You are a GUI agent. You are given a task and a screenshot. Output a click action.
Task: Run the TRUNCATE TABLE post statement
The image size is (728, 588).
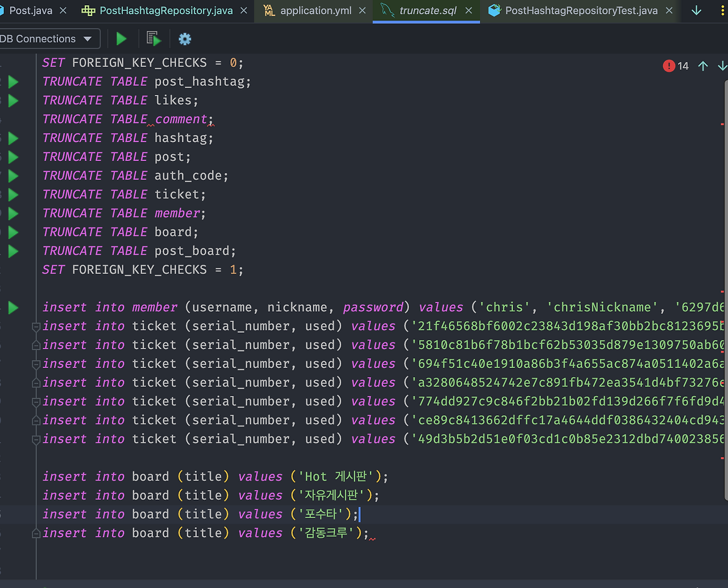(13, 157)
